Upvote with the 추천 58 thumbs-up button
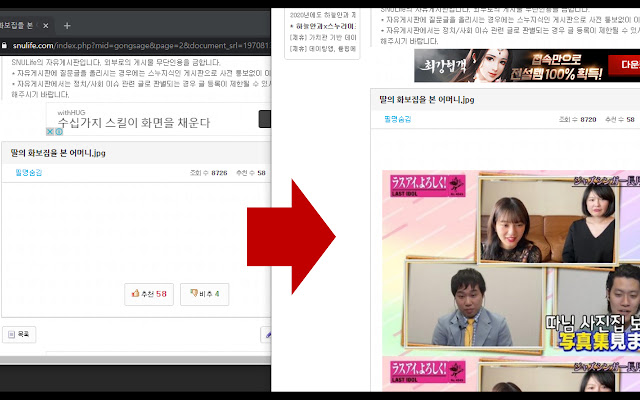Screen dimensions: 640x400 click(149, 294)
